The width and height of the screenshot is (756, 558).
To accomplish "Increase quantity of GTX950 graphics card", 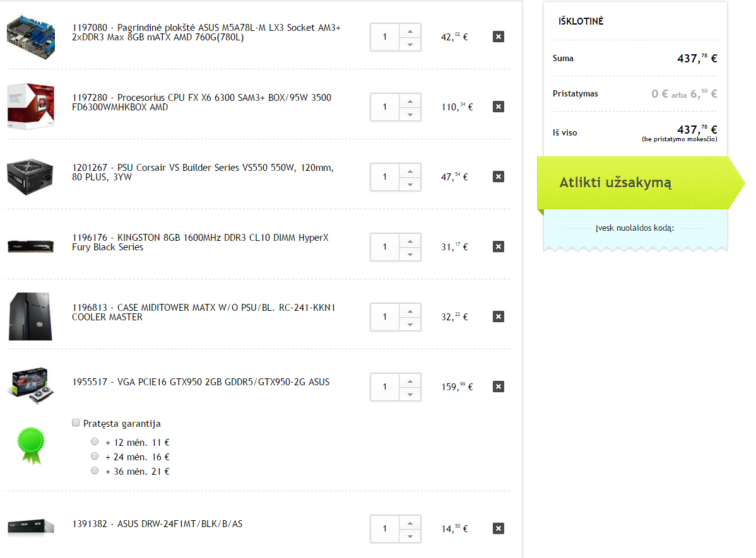I will pyautogui.click(x=410, y=380).
